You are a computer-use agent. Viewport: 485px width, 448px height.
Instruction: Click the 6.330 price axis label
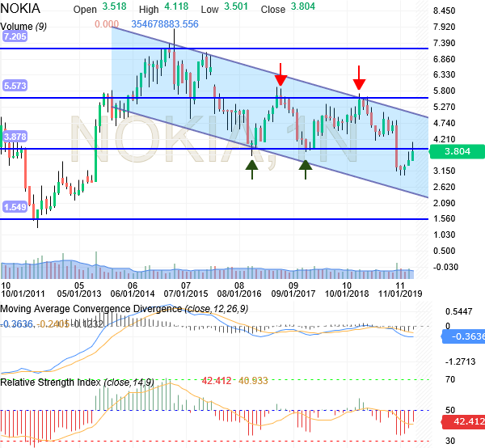pyautogui.click(x=444, y=74)
